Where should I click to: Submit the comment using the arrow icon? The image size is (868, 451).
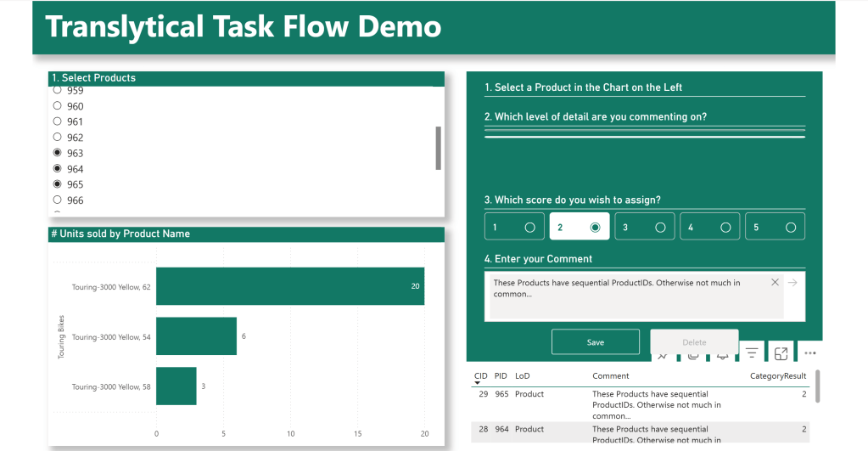click(x=792, y=282)
